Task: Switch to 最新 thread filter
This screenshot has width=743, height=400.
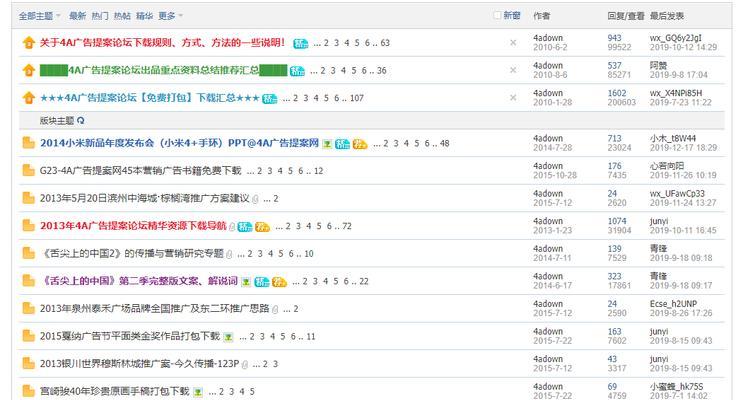Action: point(77,16)
